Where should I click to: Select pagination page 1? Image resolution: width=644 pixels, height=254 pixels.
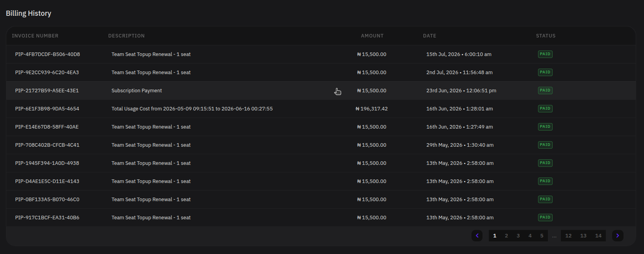tap(495, 235)
